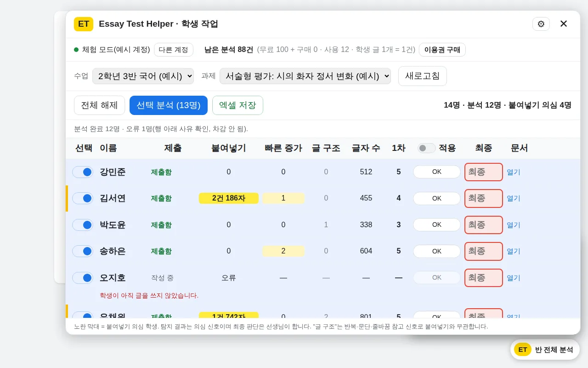This screenshot has width=588, height=368.
Task: Click the red 학생이 아직 글을 쓰지 않았습니다 message
Action: (x=149, y=295)
